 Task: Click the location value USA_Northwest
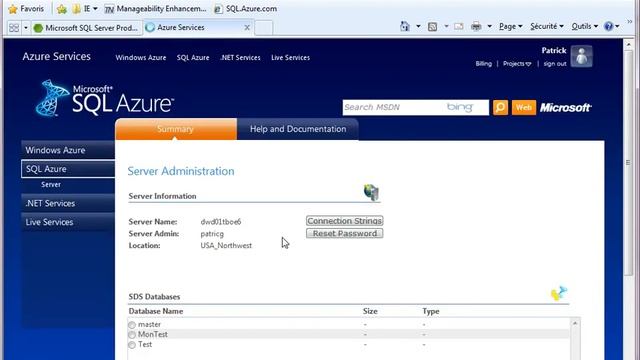click(226, 246)
